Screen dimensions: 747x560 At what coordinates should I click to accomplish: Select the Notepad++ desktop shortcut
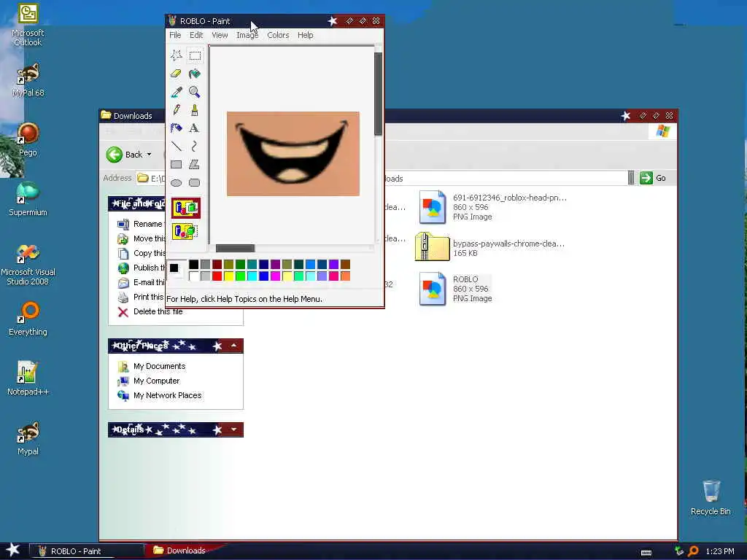[x=28, y=378]
